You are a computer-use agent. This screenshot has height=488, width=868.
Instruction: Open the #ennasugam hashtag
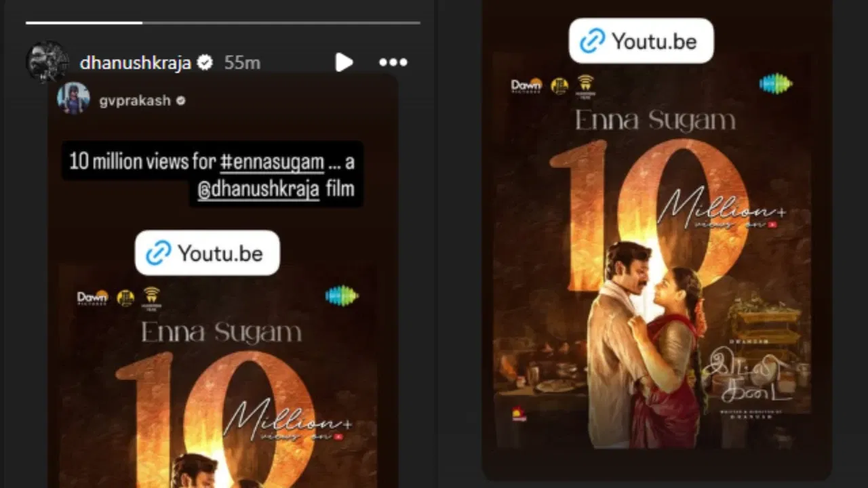(272, 162)
